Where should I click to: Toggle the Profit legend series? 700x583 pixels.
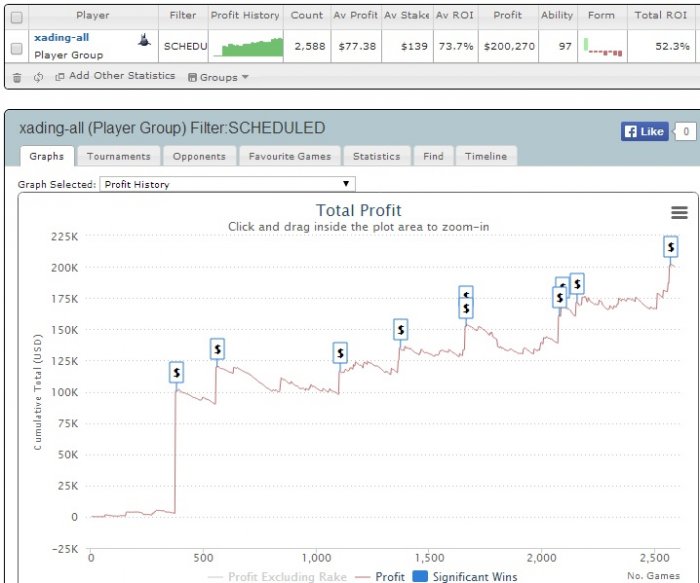pos(380,577)
